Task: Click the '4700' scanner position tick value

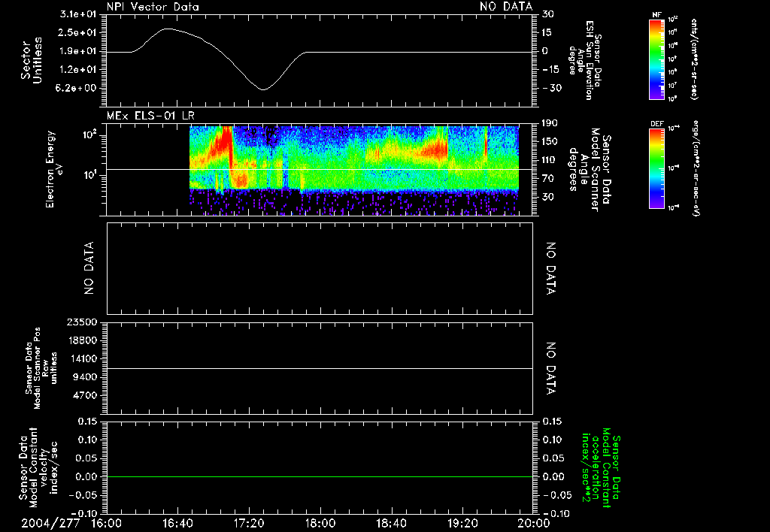Action: (84, 395)
